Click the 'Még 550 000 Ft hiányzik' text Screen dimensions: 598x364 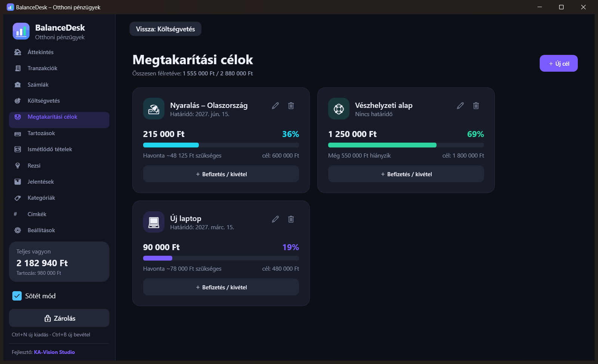[x=360, y=156]
